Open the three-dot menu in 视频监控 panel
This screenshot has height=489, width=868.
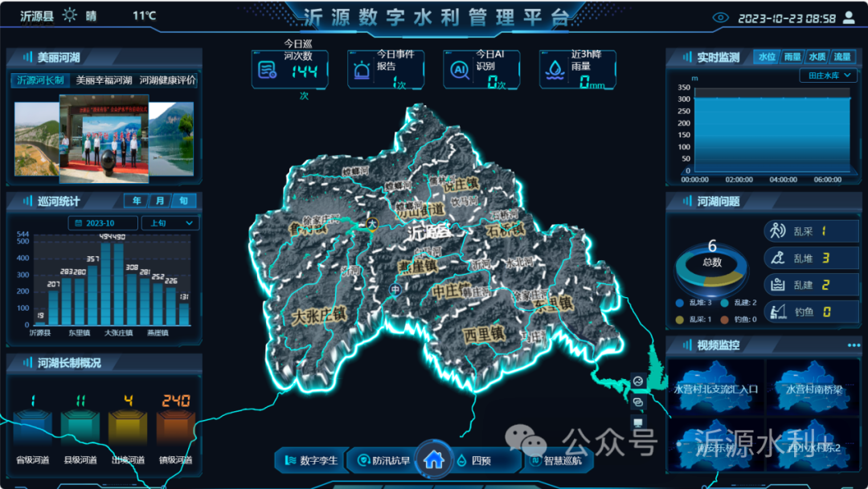(853, 345)
